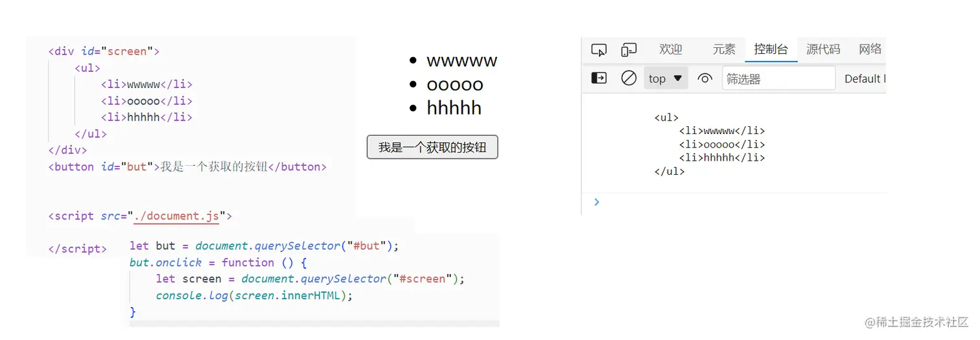Click the <li>hhhhh</li> console output line
Screen dimensions: 980x340
point(722,158)
